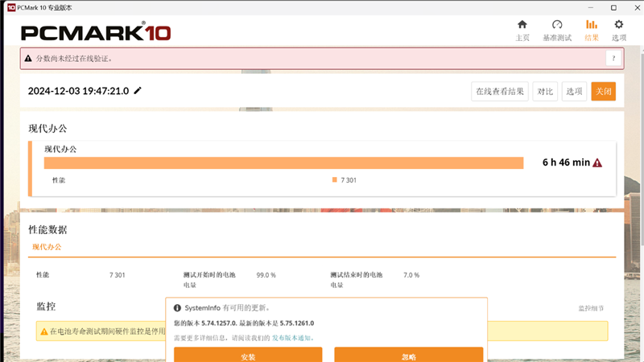This screenshot has width=644, height=362.
Task: Open the 发布版本通知 release notes link
Action: point(292,338)
